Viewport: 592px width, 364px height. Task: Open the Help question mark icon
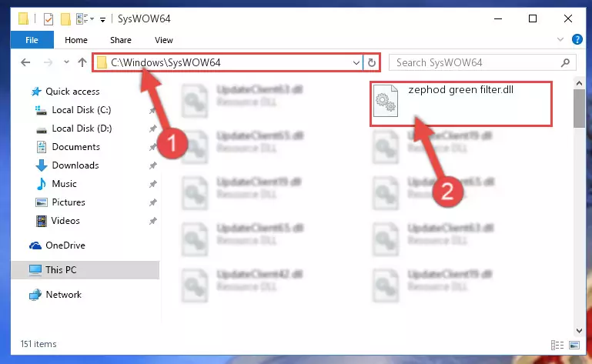pos(577,39)
